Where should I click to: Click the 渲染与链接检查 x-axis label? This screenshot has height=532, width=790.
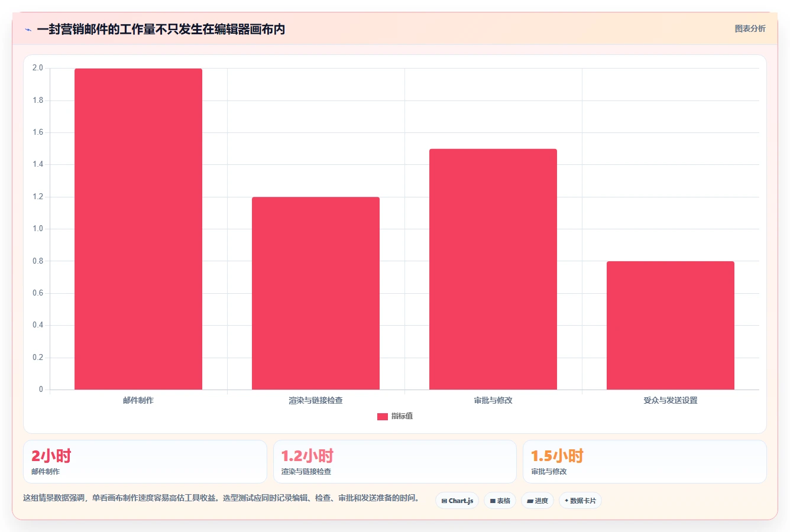point(316,400)
